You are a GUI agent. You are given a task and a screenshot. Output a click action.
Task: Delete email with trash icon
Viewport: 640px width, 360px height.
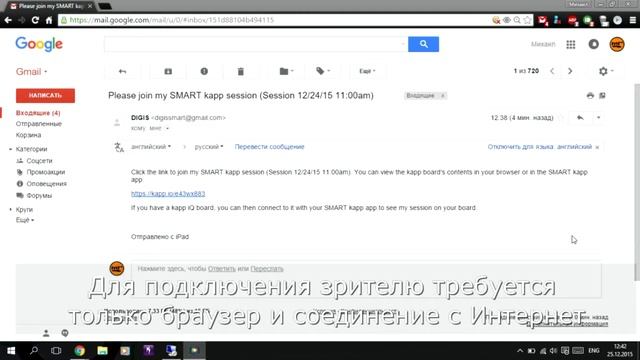tap(240, 71)
